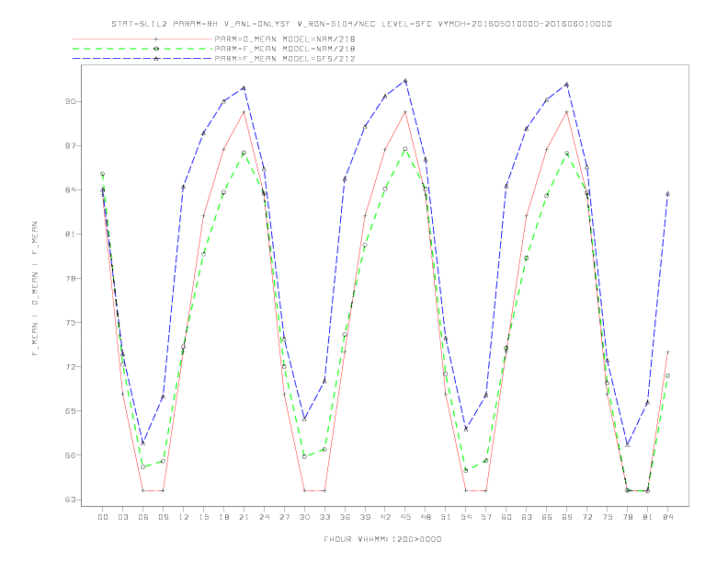Viewport: 728px width, 563px height.
Task: Click x-axis forecast hour label 33
Action: [x=324, y=517]
